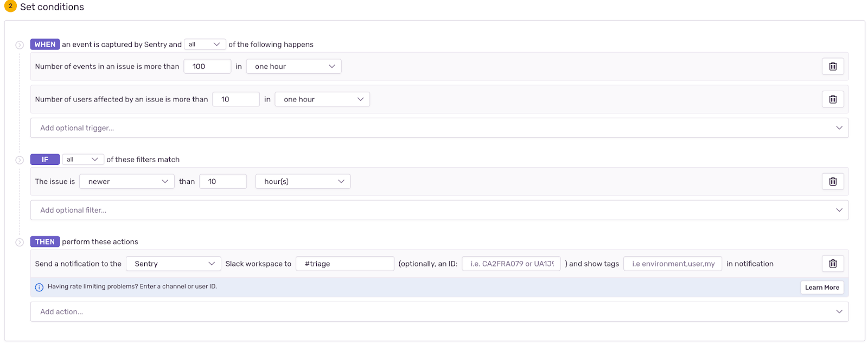Expand the 'Add action...' selector
Image resolution: width=868 pixels, height=344 pixels.
point(439,312)
